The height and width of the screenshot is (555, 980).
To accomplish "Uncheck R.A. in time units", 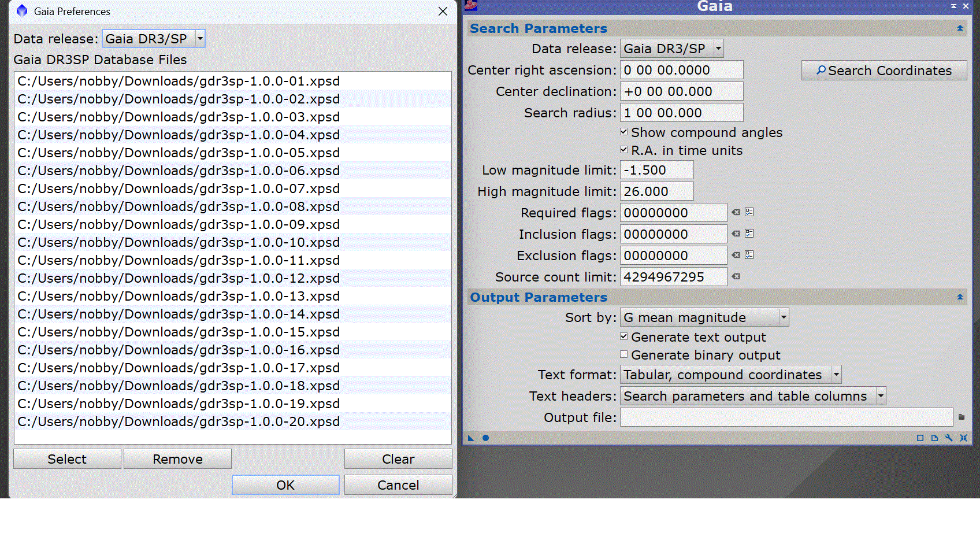I will click(624, 150).
